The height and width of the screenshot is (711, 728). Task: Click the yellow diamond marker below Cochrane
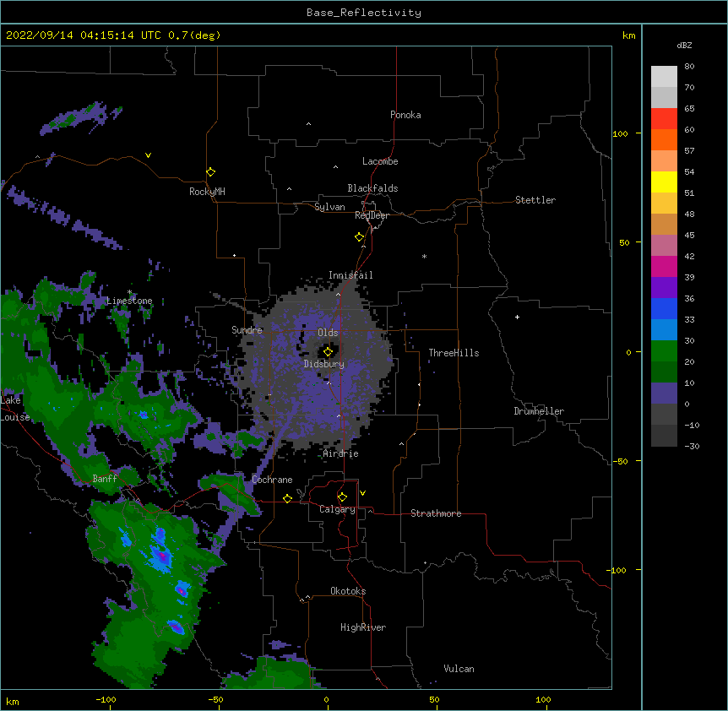point(287,498)
